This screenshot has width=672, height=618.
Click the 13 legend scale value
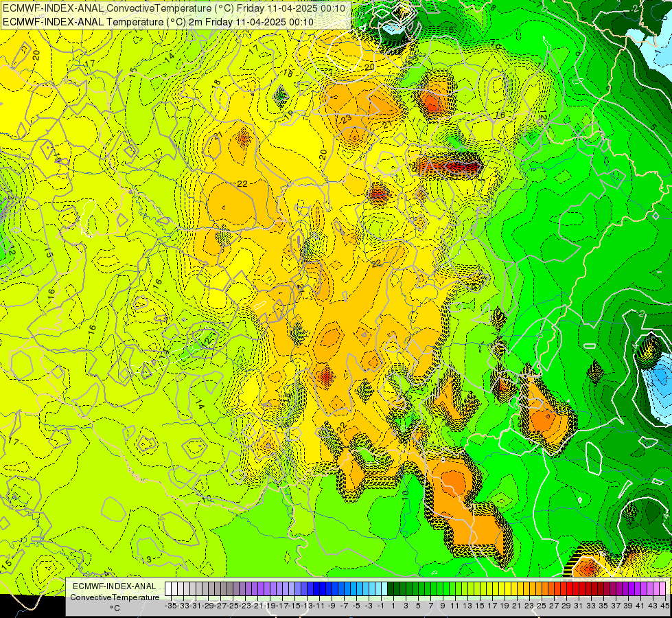coord(467,606)
